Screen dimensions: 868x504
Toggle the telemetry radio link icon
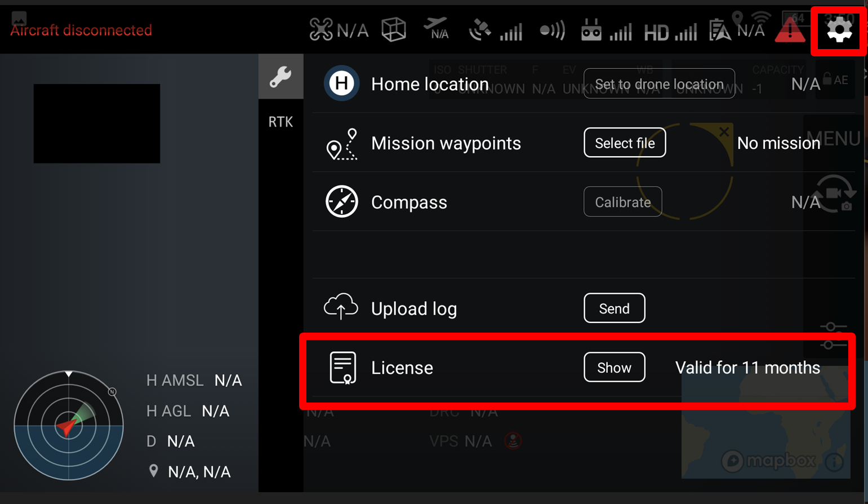coord(552,29)
